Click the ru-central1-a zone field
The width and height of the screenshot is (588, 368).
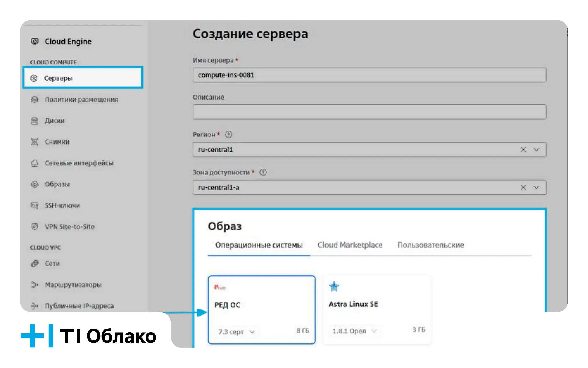(369, 187)
